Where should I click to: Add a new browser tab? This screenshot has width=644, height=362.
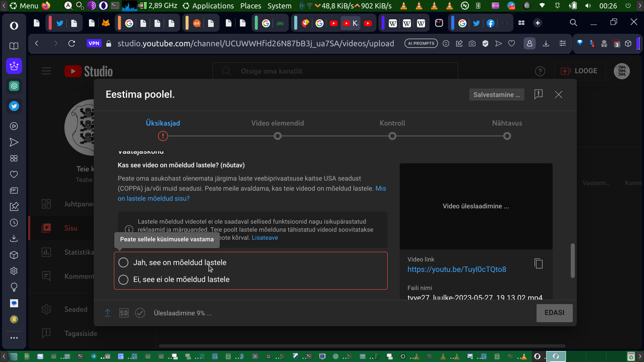coord(538,23)
